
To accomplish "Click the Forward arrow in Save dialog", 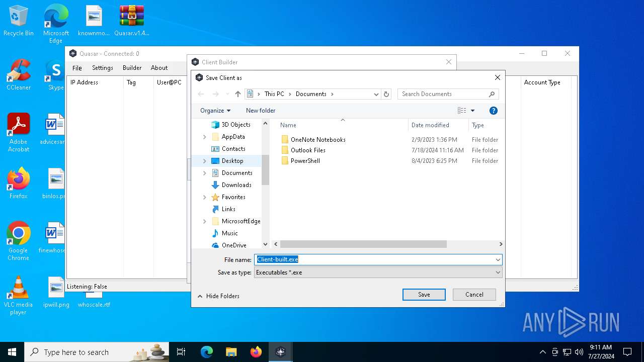I will (216, 94).
